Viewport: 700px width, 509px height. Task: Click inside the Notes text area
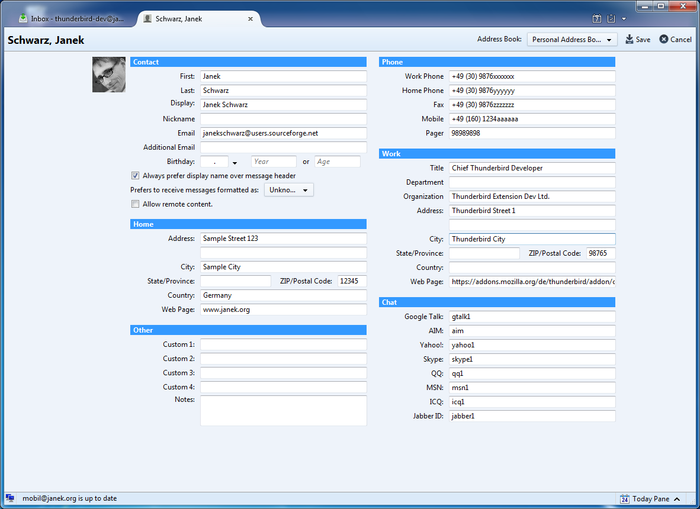click(x=283, y=410)
